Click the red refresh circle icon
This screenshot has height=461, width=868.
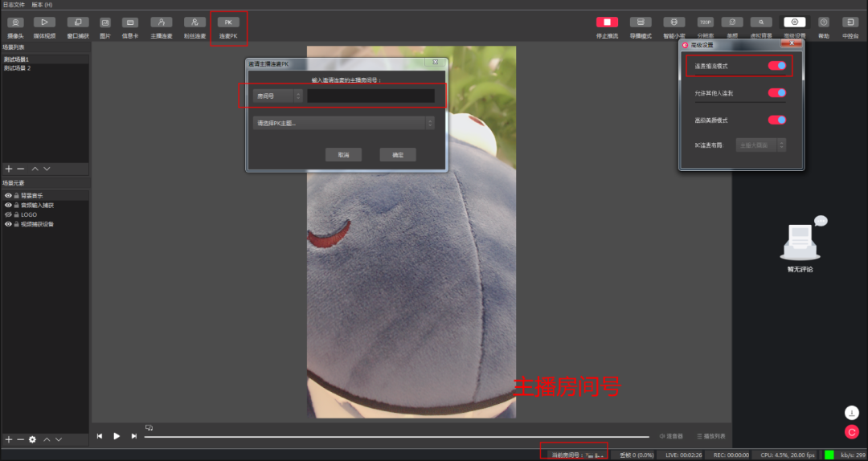pos(851,432)
